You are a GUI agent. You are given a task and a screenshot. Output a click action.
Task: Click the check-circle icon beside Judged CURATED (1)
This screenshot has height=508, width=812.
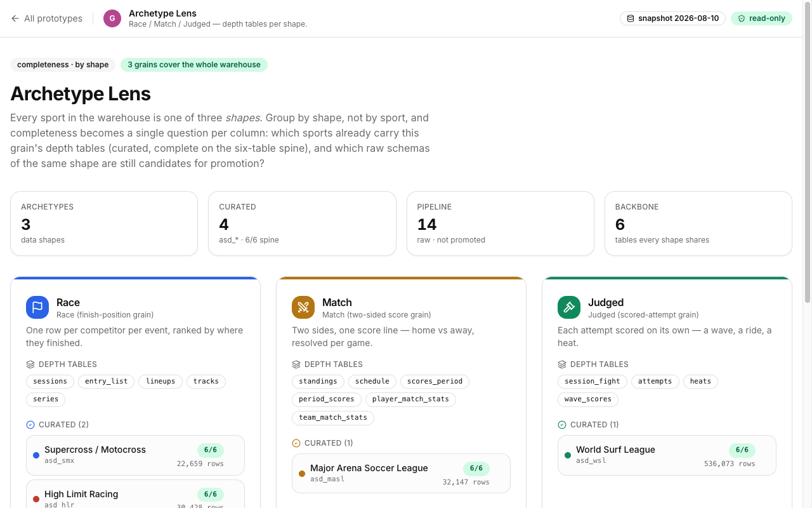[x=562, y=425]
